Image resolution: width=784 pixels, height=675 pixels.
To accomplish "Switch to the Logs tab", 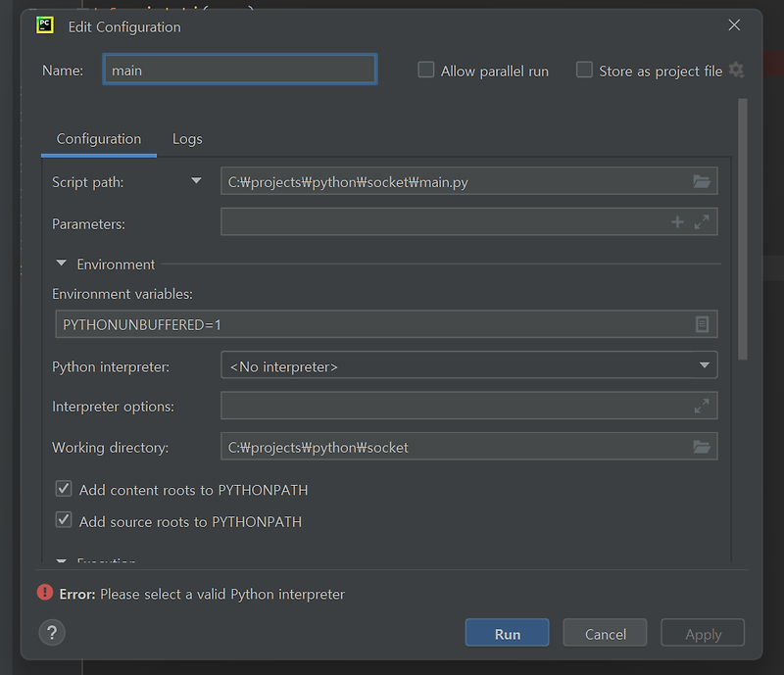I will (x=187, y=139).
